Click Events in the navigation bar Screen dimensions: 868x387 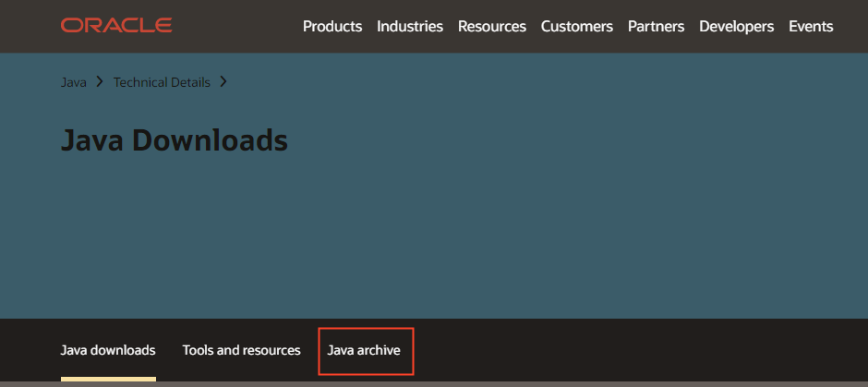pyautogui.click(x=811, y=27)
